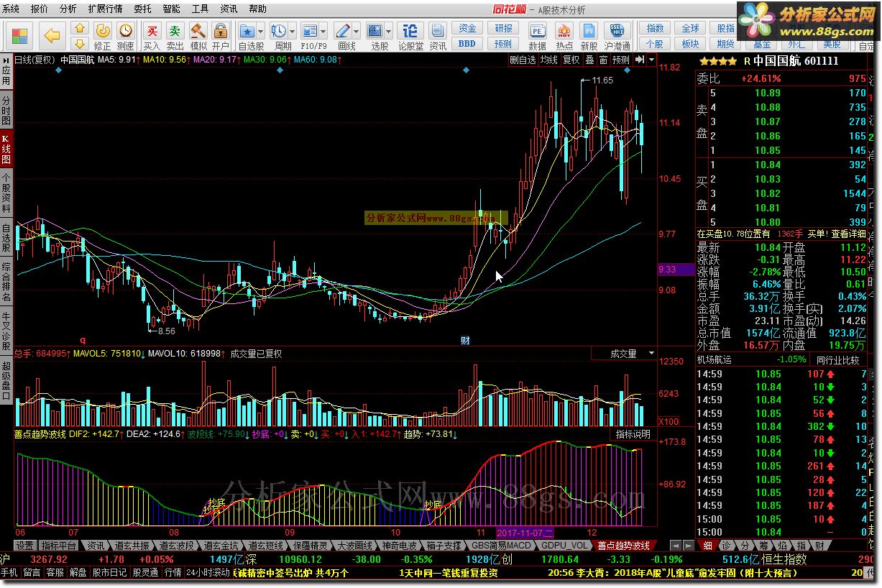
Task: Switch to the GBS简易MACD tab
Action: pos(501,546)
